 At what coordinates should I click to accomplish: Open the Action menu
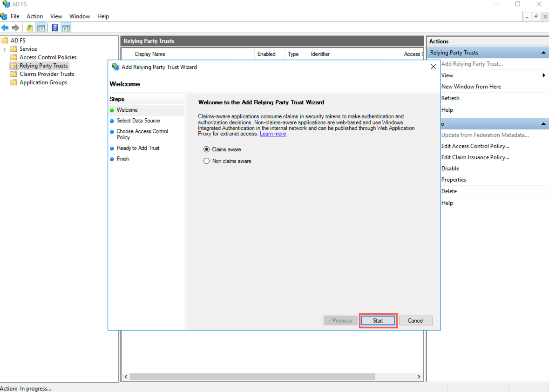tap(34, 16)
